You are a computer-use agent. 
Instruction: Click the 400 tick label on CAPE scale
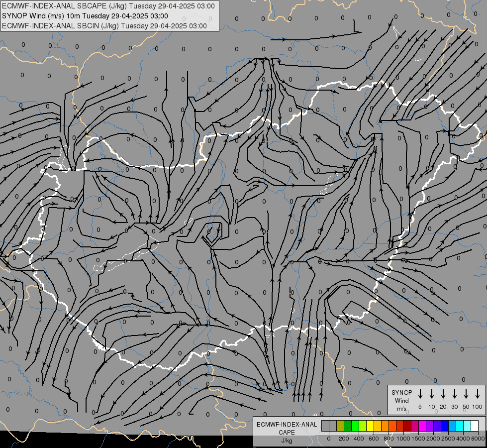(x=359, y=439)
